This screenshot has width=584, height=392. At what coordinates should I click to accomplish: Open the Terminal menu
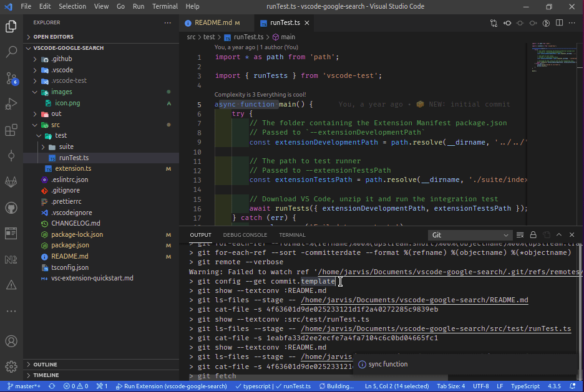(165, 6)
